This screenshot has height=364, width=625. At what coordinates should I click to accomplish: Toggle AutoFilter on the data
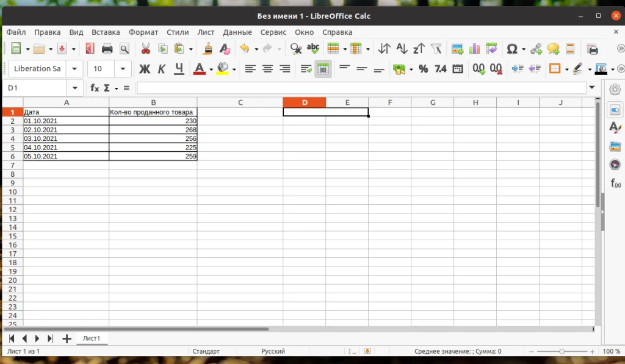pyautogui.click(x=436, y=48)
